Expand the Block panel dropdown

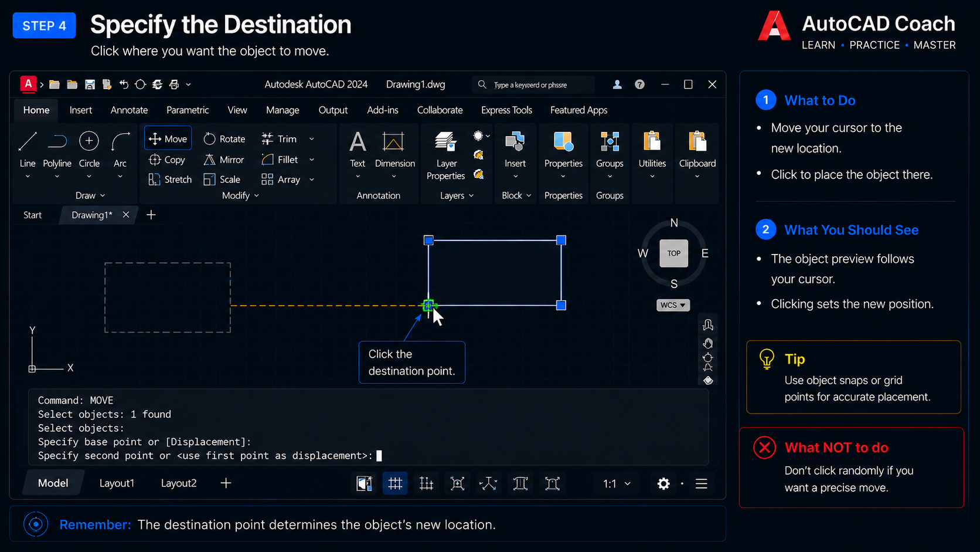[516, 195]
